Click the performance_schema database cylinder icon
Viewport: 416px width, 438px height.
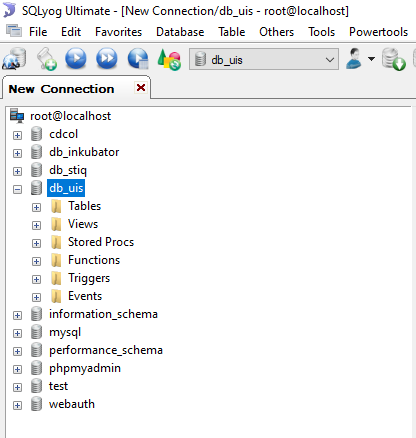[x=36, y=350]
